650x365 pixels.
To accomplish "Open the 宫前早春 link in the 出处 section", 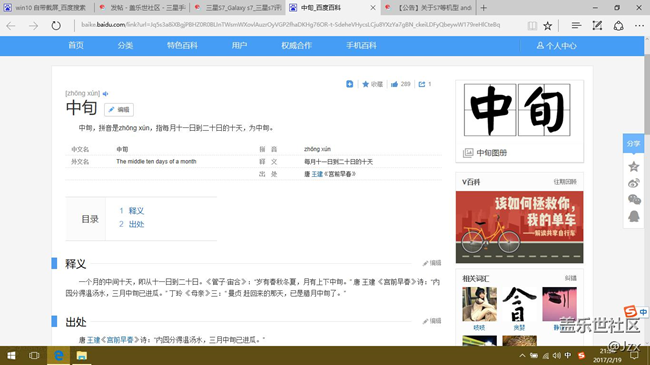I will (x=120, y=340).
